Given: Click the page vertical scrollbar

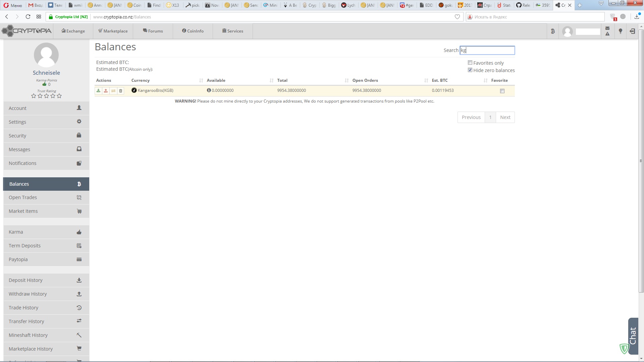Looking at the screenshot, I should (641, 161).
